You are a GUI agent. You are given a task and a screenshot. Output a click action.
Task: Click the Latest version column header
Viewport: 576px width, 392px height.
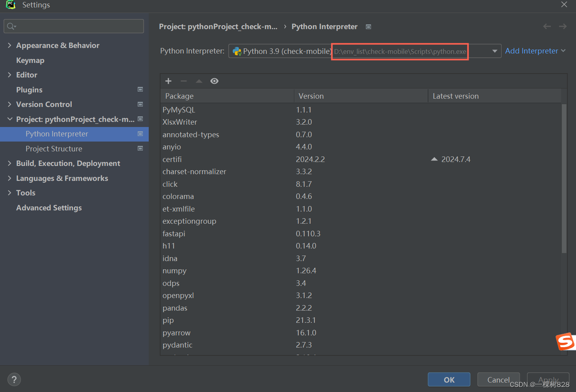pyautogui.click(x=495, y=96)
